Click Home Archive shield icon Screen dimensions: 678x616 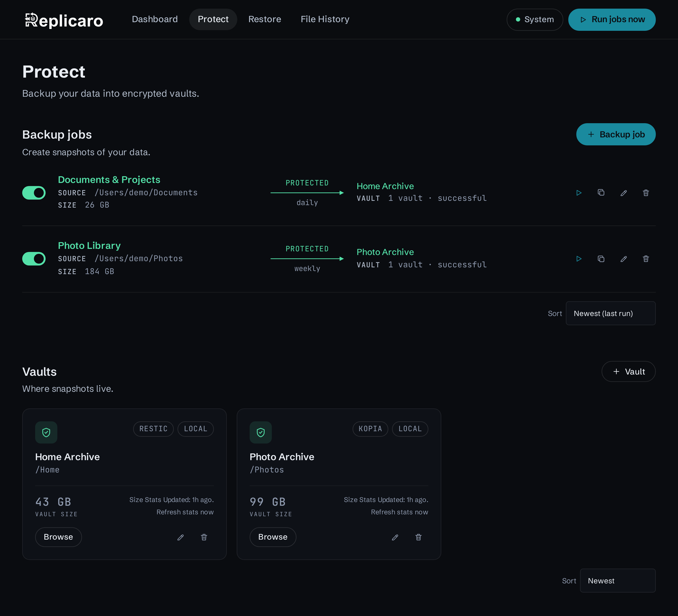(x=46, y=432)
